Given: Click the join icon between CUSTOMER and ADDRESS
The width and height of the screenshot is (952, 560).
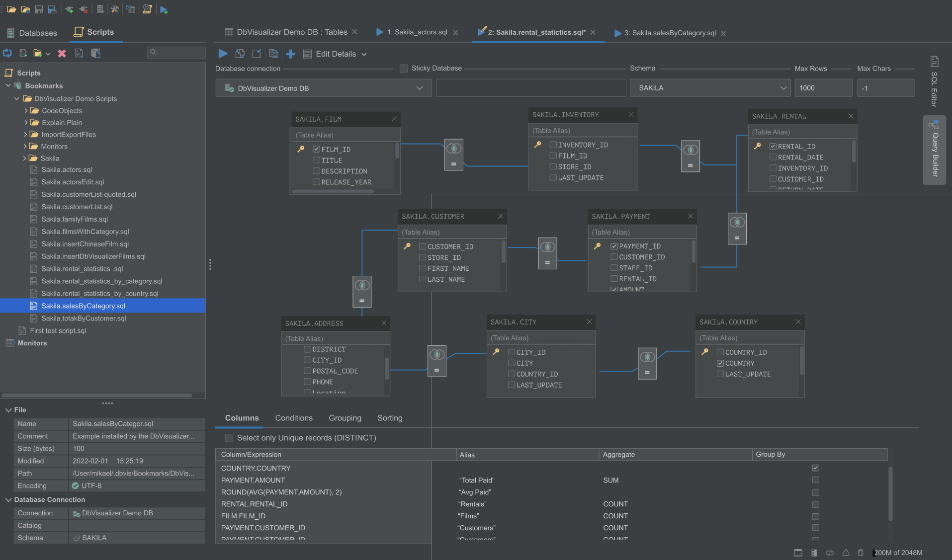Looking at the screenshot, I should [362, 292].
